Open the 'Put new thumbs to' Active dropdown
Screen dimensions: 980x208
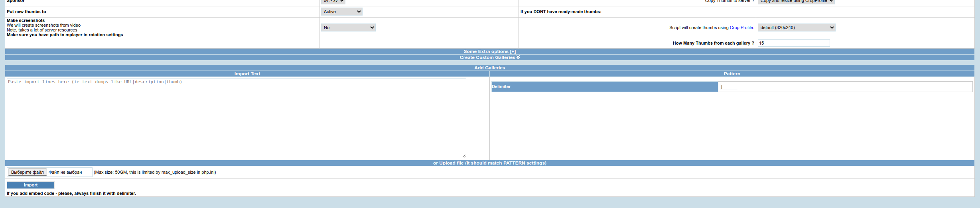342,12
